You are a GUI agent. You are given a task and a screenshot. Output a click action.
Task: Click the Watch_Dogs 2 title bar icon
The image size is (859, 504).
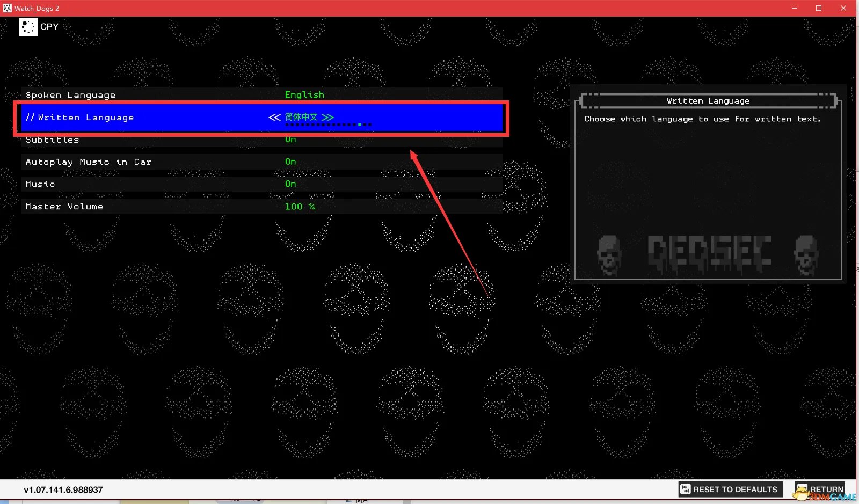[x=7, y=8]
